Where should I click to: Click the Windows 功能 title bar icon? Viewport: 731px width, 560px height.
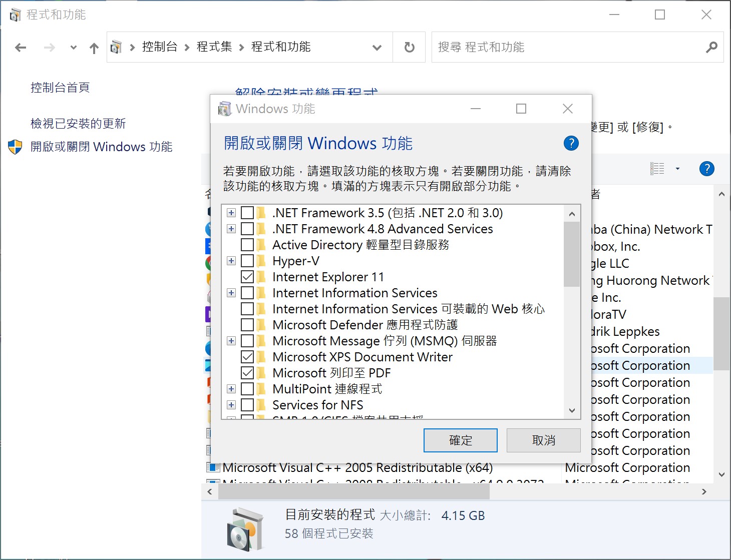click(225, 109)
